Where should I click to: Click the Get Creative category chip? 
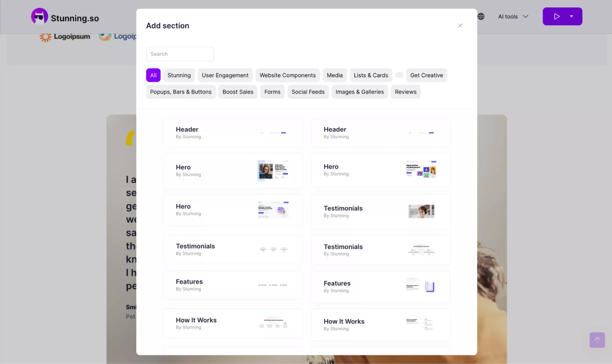coord(426,75)
